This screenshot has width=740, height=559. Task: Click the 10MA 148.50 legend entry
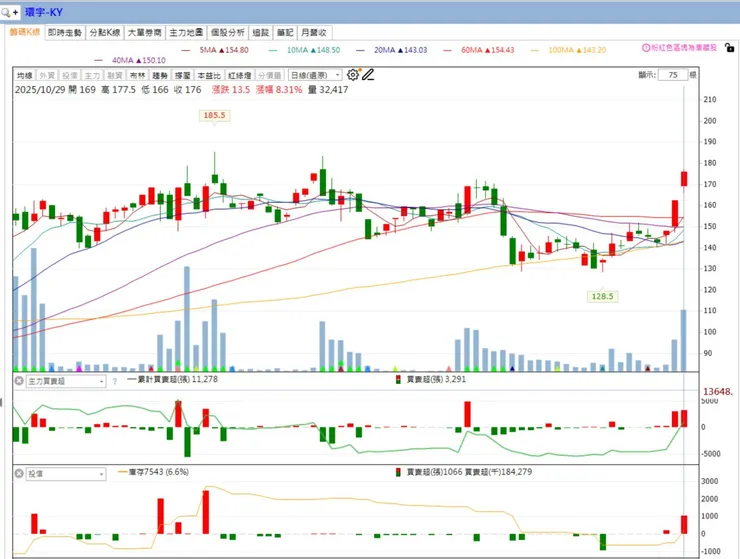(304, 50)
